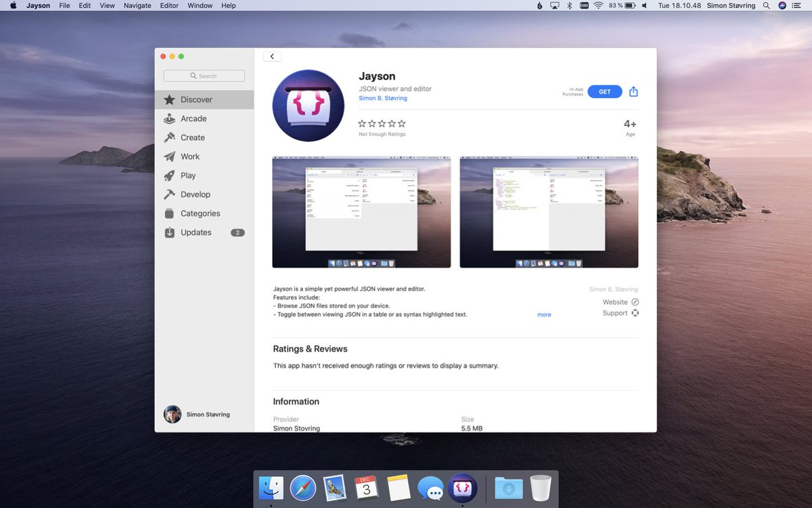Open Finder from the Dock
The image size is (812, 508).
pos(271,488)
